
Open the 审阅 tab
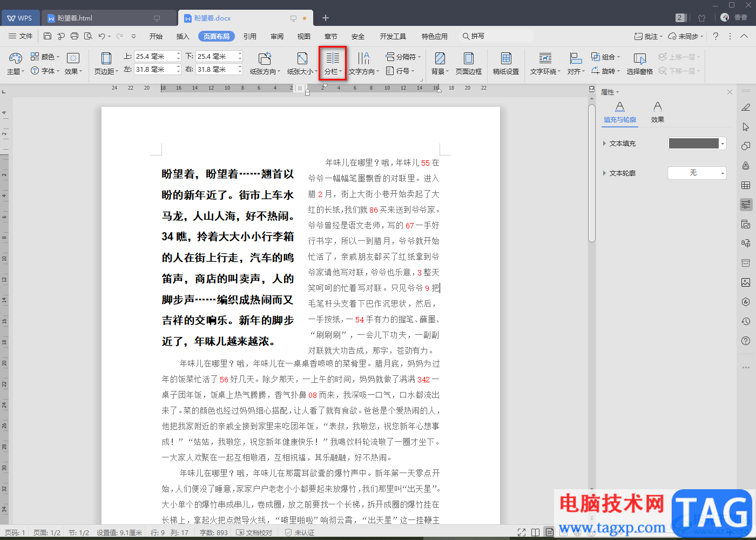pos(277,36)
